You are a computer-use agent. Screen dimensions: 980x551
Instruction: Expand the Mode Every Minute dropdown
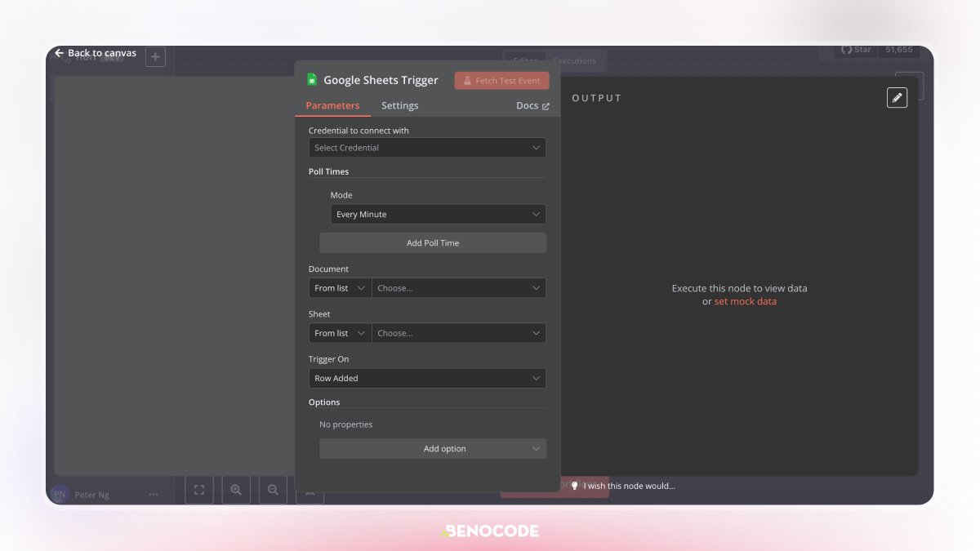(438, 215)
